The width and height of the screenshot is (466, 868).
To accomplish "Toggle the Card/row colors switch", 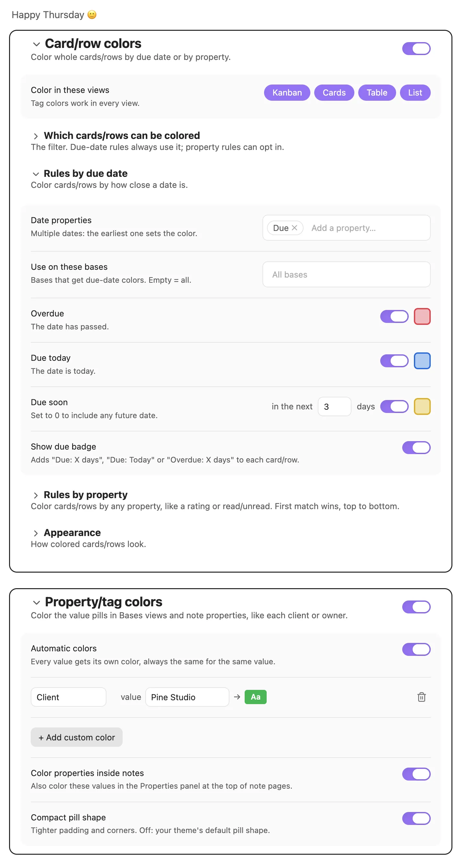I will tap(416, 49).
